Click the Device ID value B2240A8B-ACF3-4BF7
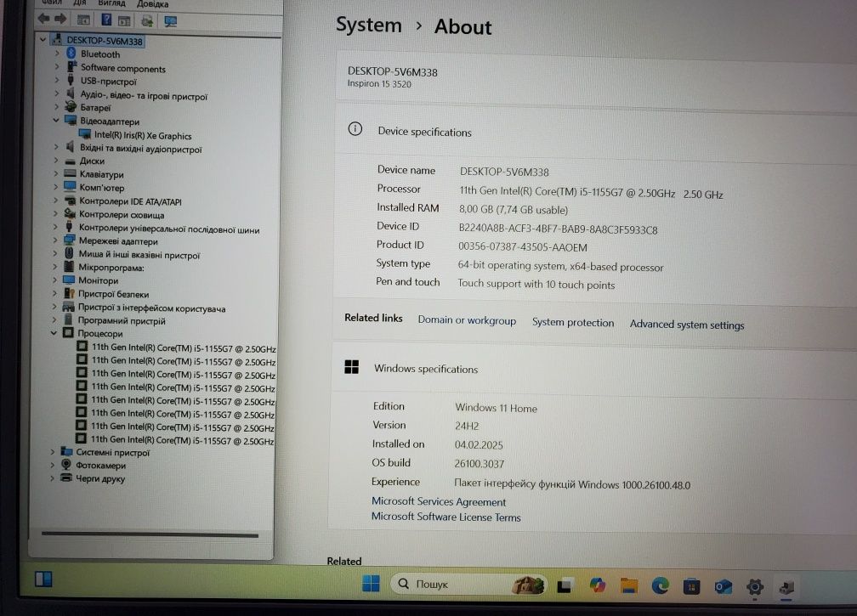Image resolution: width=857 pixels, height=616 pixels. point(558,229)
